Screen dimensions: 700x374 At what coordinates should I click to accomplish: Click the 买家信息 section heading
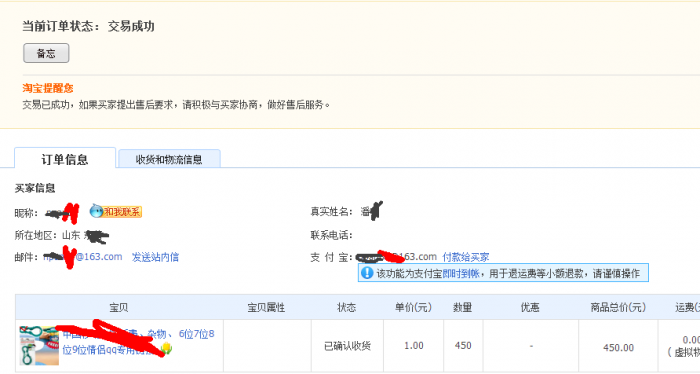35,188
